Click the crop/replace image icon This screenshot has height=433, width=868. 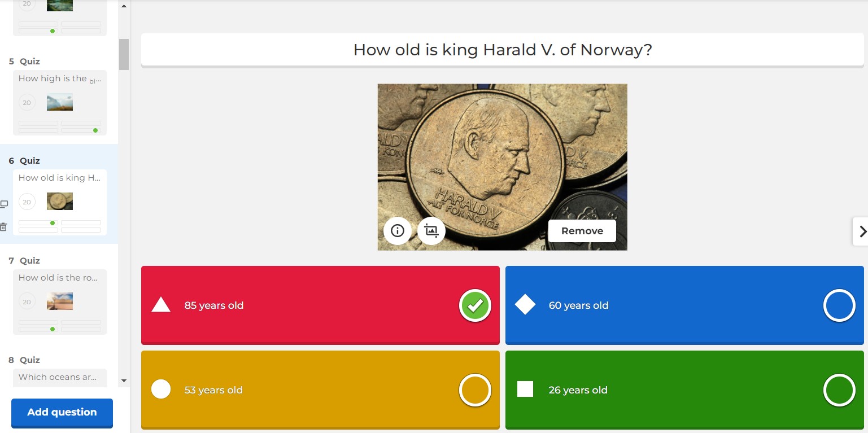pos(431,231)
